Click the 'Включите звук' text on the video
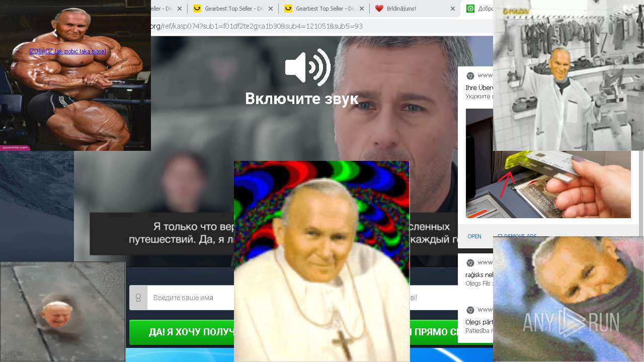The width and height of the screenshot is (644, 362). click(302, 99)
